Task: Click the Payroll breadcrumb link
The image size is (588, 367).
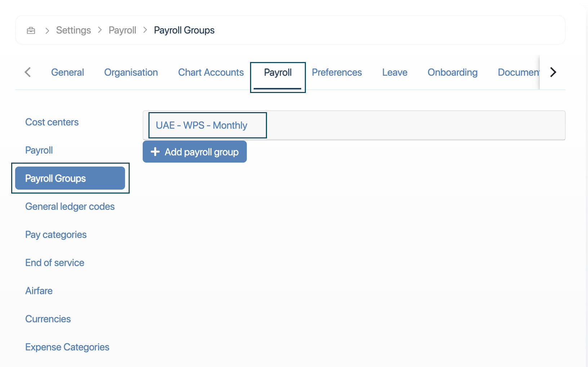Action: [122, 30]
